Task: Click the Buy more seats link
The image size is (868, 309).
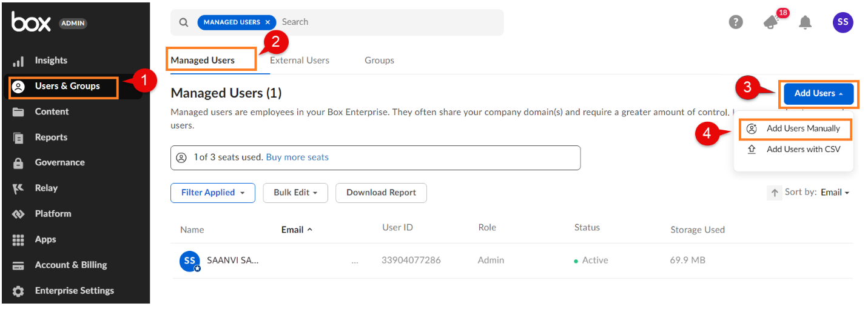Action: [297, 157]
